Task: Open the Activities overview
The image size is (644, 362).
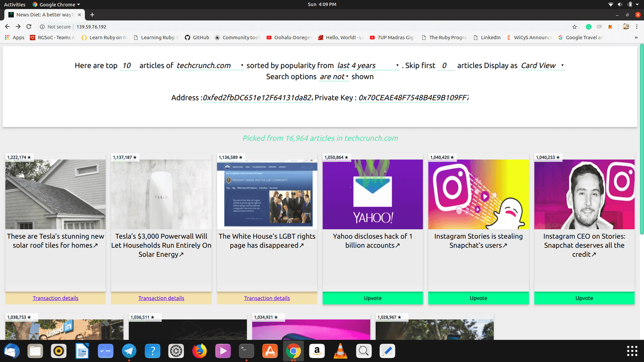Action: tap(15, 4)
